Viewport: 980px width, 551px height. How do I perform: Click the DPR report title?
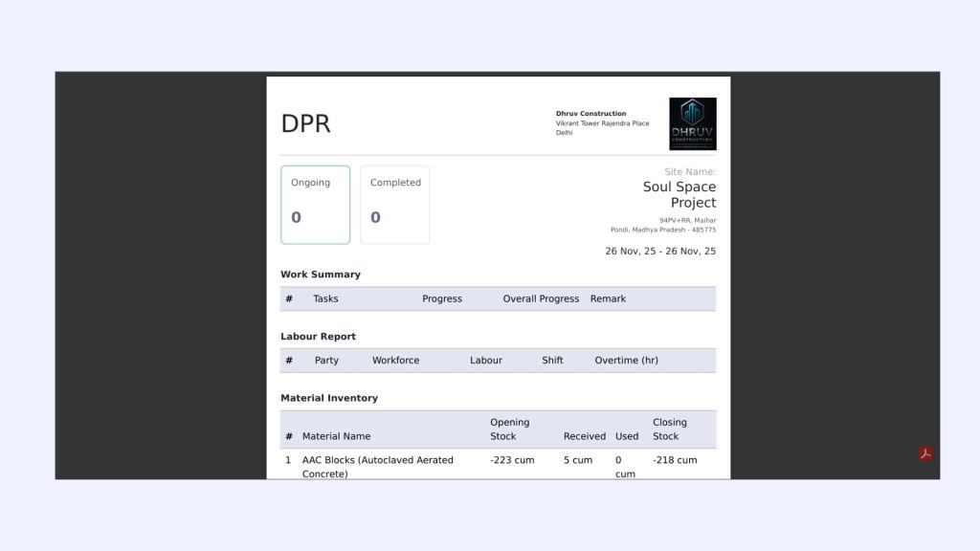[x=305, y=124]
